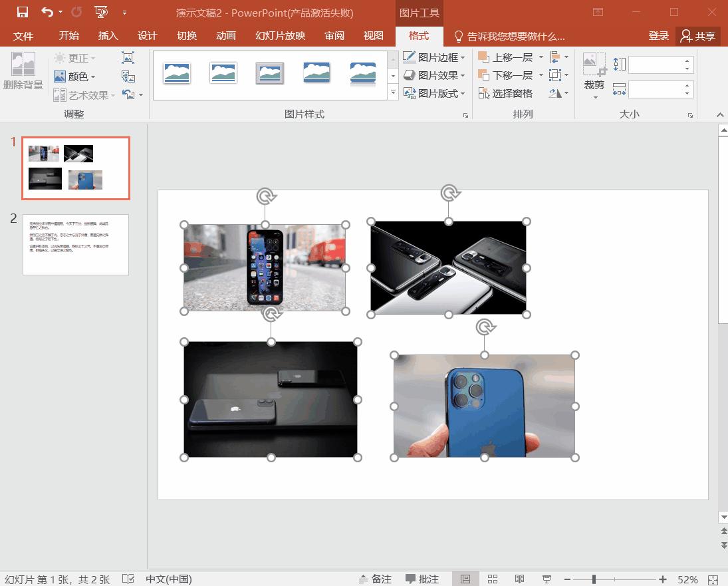Toggle the 批注 comments pane in status bar

coord(422,579)
